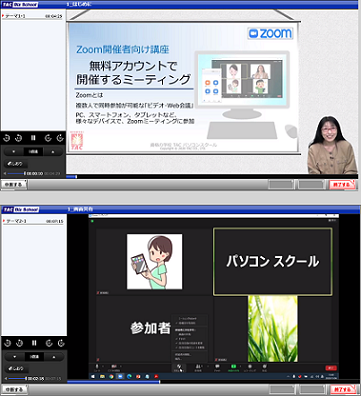
Task: Click the パソコン スクール participant tile
Action: pyautogui.click(x=273, y=262)
